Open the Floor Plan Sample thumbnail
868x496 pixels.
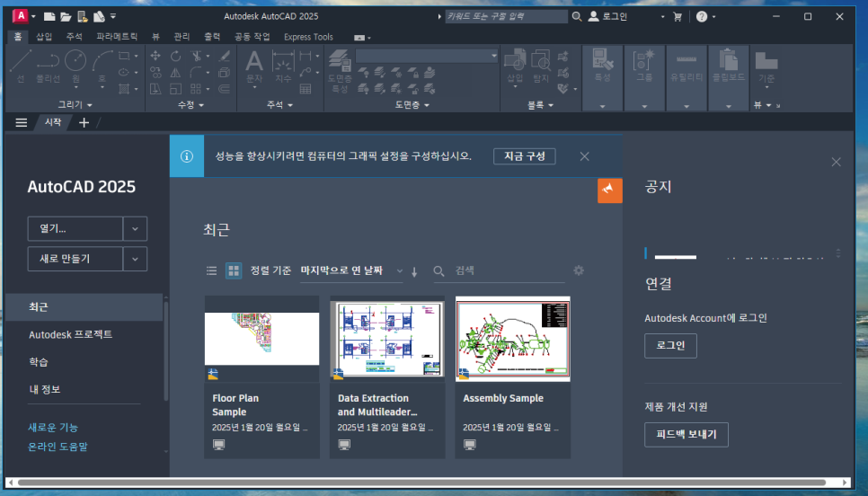tap(261, 339)
